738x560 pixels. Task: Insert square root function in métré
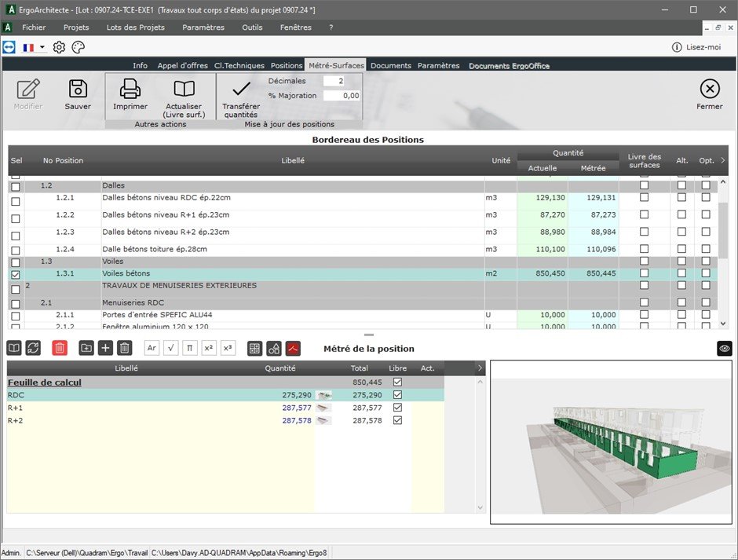coord(171,348)
